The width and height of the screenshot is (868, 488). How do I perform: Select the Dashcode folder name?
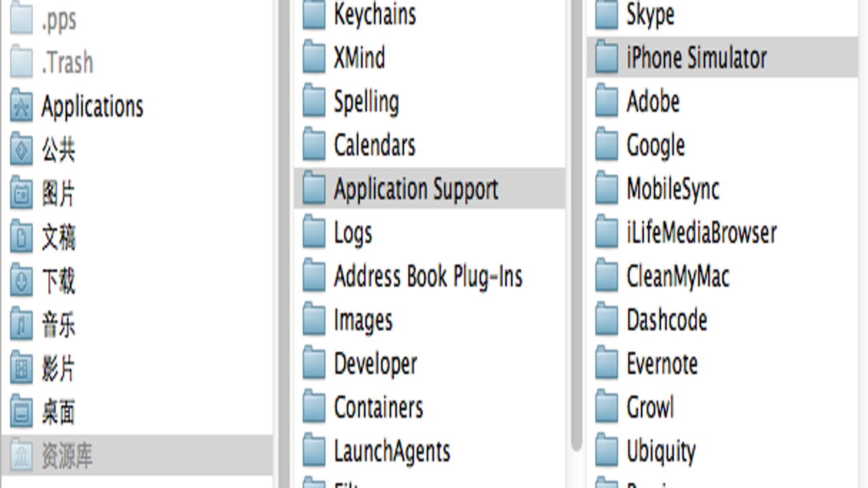coord(667,320)
